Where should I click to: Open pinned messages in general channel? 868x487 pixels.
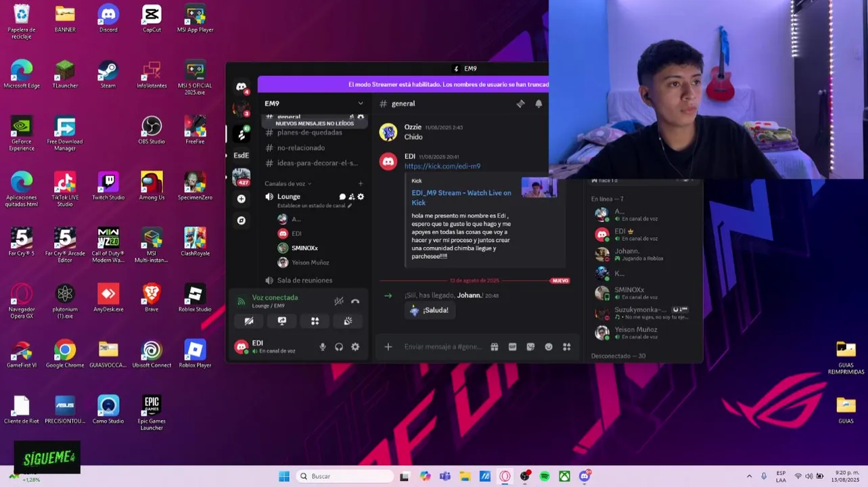pyautogui.click(x=520, y=103)
